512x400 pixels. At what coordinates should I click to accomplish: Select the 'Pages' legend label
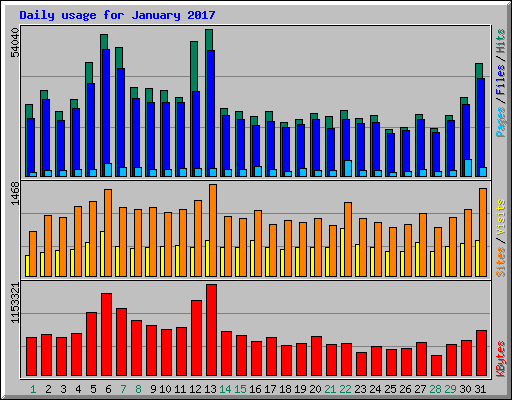pos(501,122)
